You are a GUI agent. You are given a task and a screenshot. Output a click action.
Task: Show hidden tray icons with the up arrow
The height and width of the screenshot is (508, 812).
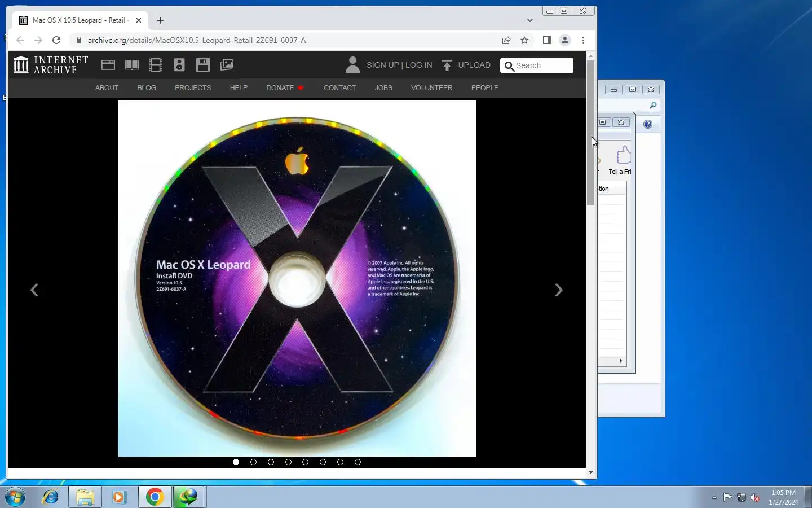pyautogui.click(x=714, y=497)
